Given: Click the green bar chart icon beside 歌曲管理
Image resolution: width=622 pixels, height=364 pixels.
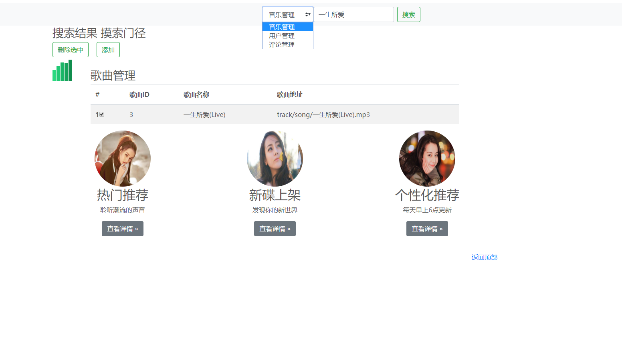Looking at the screenshot, I should [x=62, y=71].
